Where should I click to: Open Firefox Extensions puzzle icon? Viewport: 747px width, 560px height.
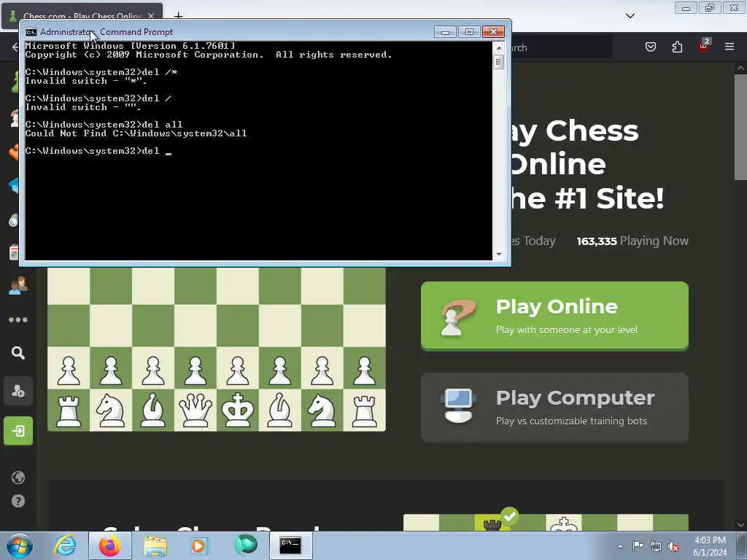pyautogui.click(x=677, y=47)
